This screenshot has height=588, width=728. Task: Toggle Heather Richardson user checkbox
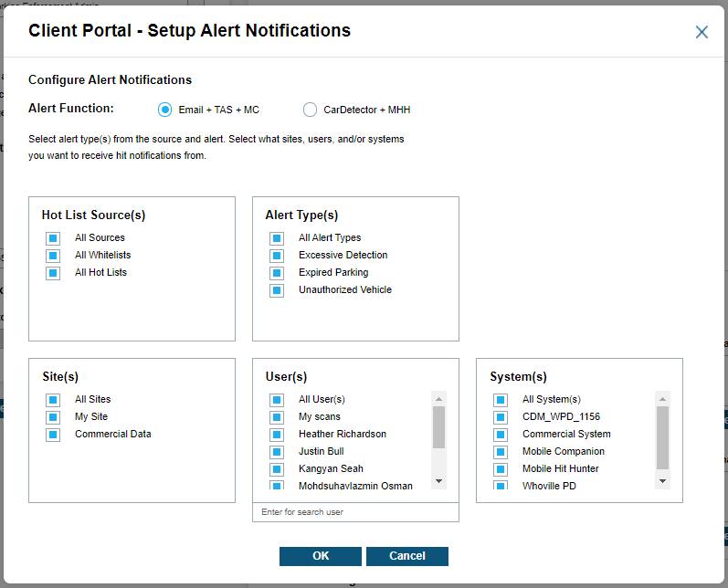pyautogui.click(x=277, y=435)
